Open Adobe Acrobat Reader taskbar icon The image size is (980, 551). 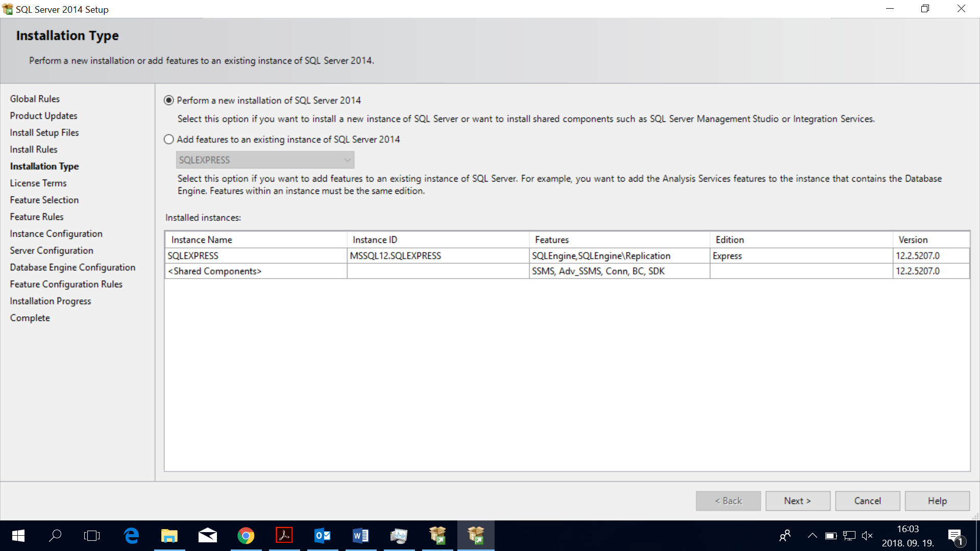[x=284, y=536]
